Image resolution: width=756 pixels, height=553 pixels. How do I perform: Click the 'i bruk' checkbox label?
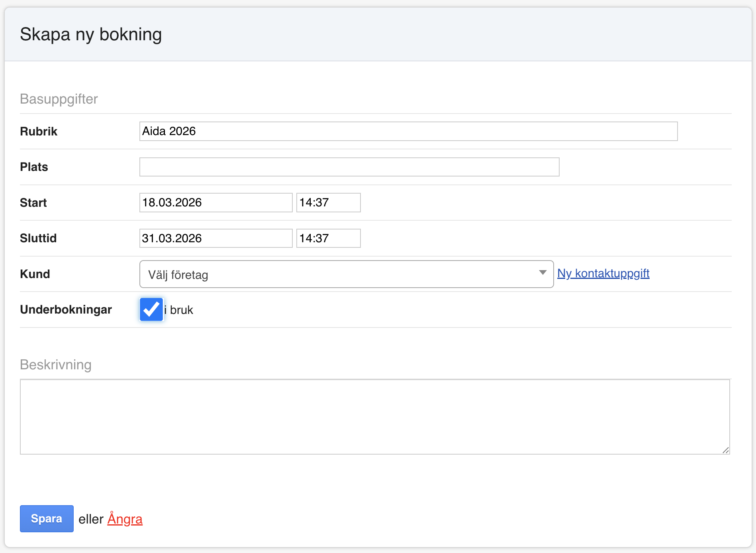pyautogui.click(x=179, y=310)
